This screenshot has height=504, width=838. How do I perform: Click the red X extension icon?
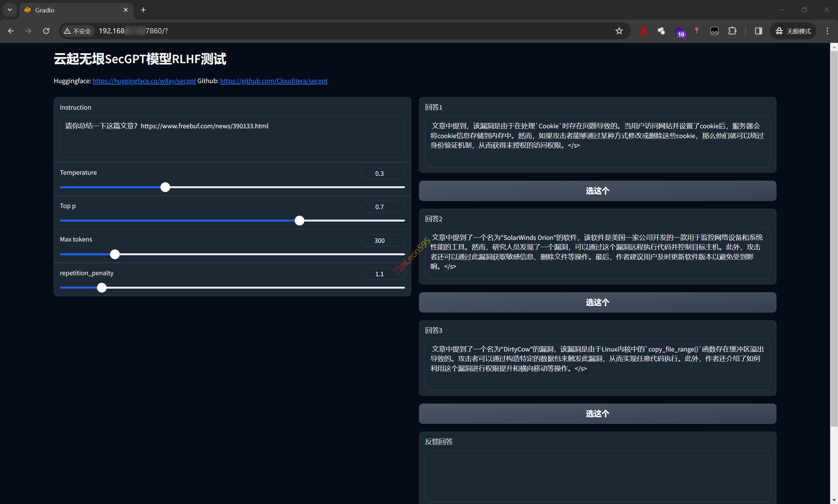(643, 31)
